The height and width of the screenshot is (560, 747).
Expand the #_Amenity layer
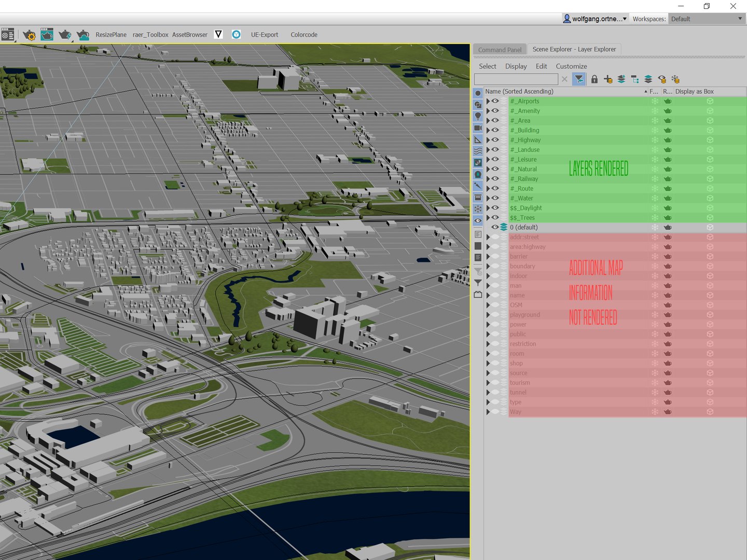(x=488, y=111)
